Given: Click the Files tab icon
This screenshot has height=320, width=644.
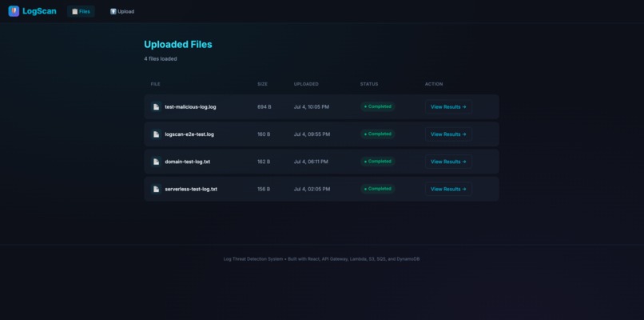Looking at the screenshot, I should tap(75, 11).
